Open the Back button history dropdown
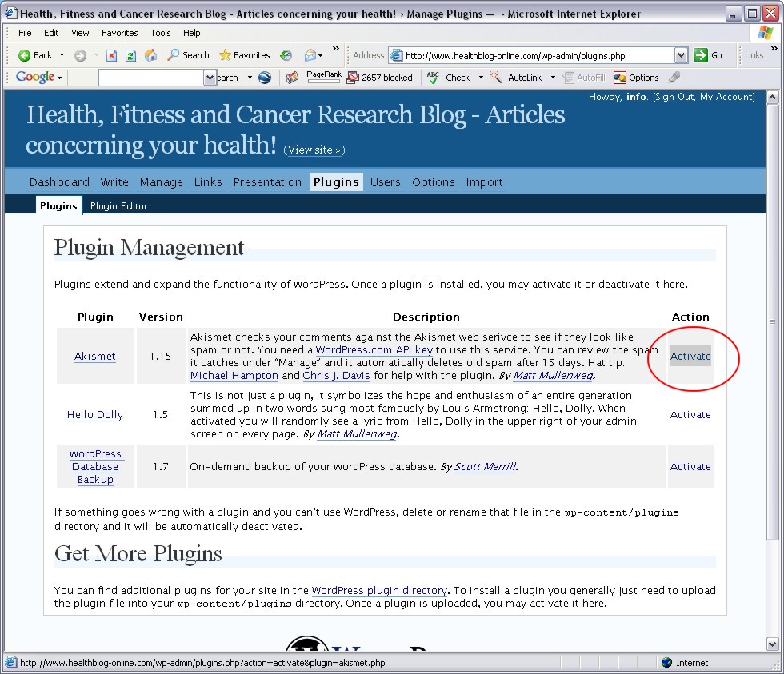Screen dimensions: 784x674 62,55
